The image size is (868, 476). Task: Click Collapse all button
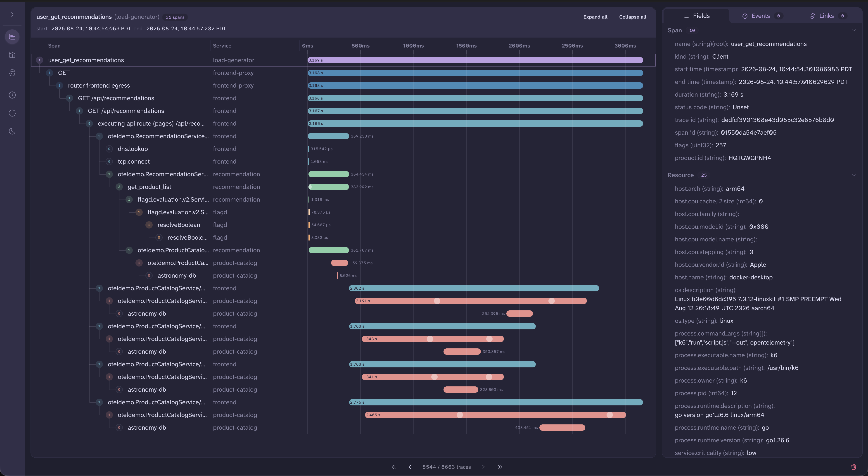tap(633, 17)
